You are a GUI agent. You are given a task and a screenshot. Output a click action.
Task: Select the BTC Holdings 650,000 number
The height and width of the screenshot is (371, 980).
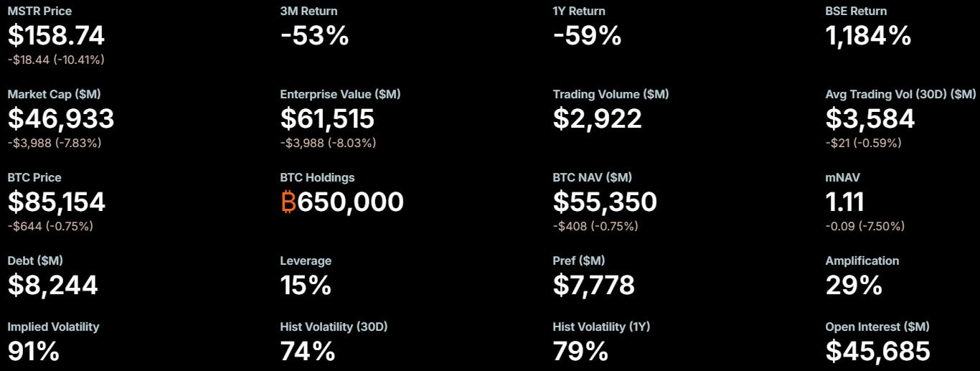(351, 202)
